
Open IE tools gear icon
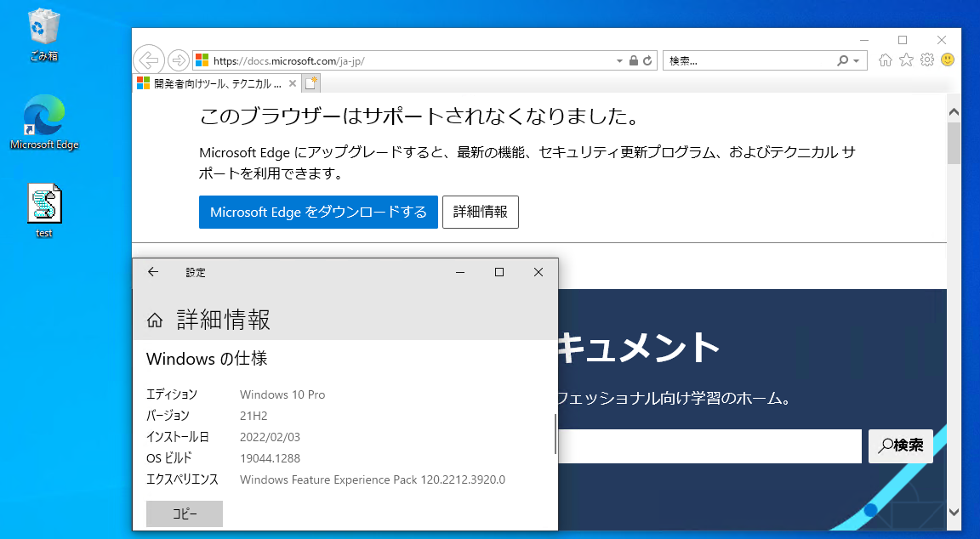click(927, 60)
